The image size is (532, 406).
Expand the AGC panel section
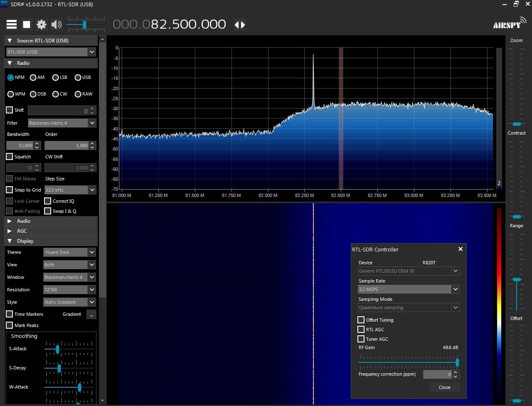coord(22,231)
